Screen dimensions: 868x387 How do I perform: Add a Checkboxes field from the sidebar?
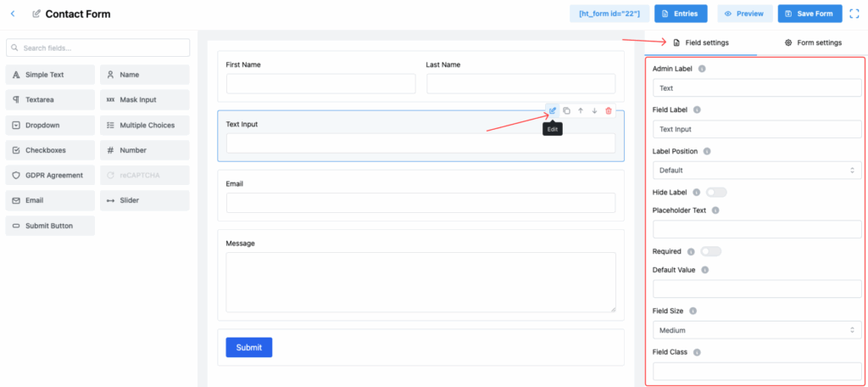[50, 150]
